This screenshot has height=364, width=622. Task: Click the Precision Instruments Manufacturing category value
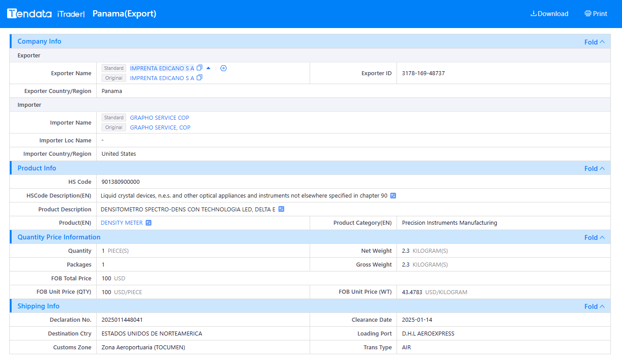coord(450,222)
